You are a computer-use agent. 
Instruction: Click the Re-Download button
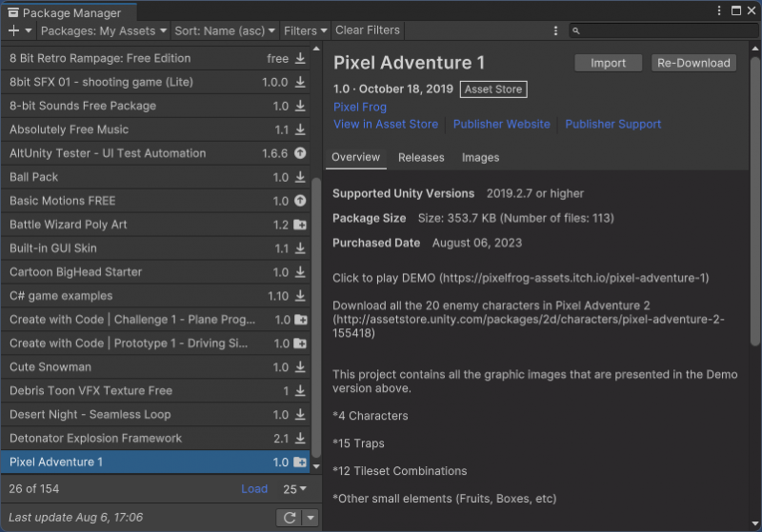pyautogui.click(x=693, y=63)
